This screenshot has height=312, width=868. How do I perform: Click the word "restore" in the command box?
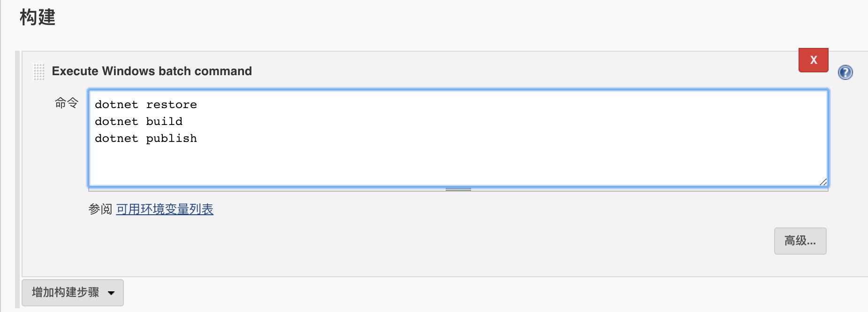point(171,105)
